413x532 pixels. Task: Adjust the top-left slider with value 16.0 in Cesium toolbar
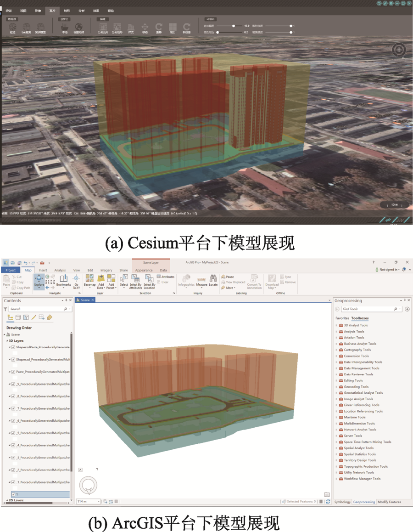point(229,26)
